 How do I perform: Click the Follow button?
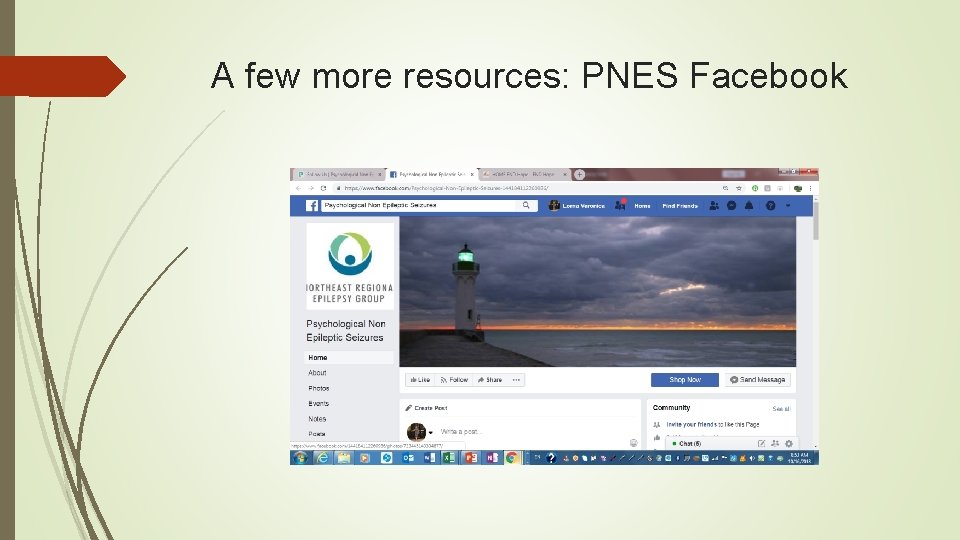click(x=454, y=380)
